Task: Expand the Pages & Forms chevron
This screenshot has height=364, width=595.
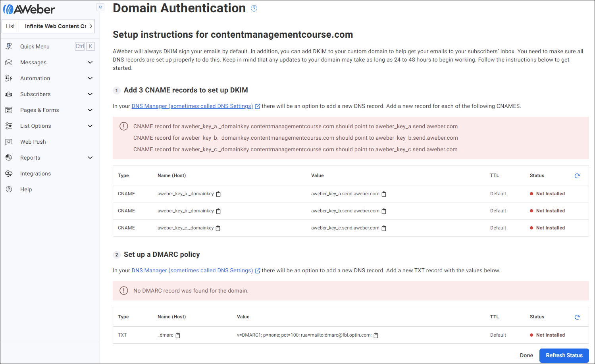Action: click(x=90, y=110)
